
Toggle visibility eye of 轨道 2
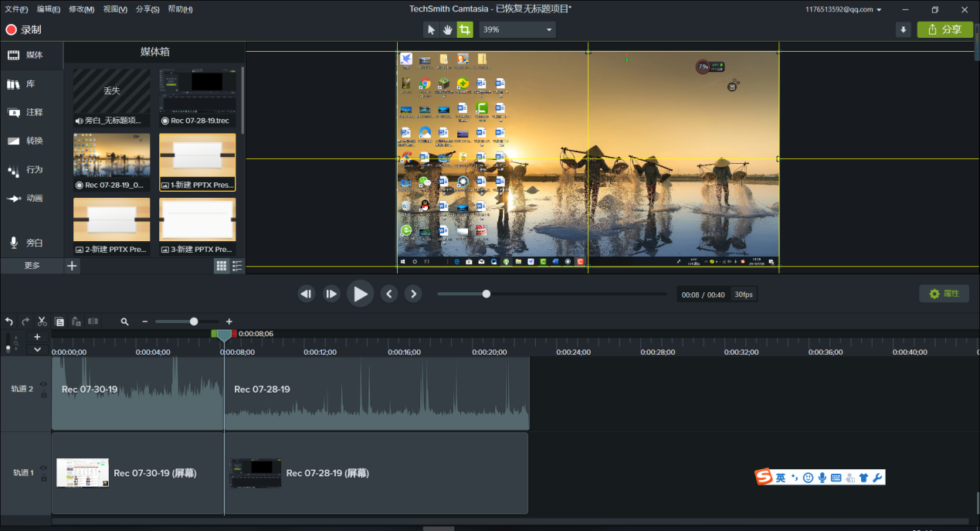tap(43, 384)
